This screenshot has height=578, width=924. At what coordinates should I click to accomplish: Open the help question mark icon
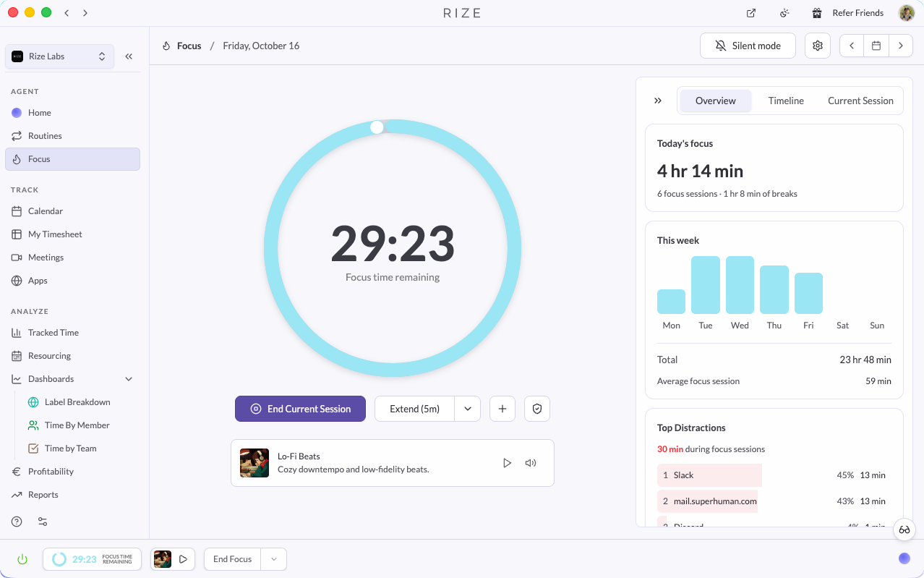[17, 522]
